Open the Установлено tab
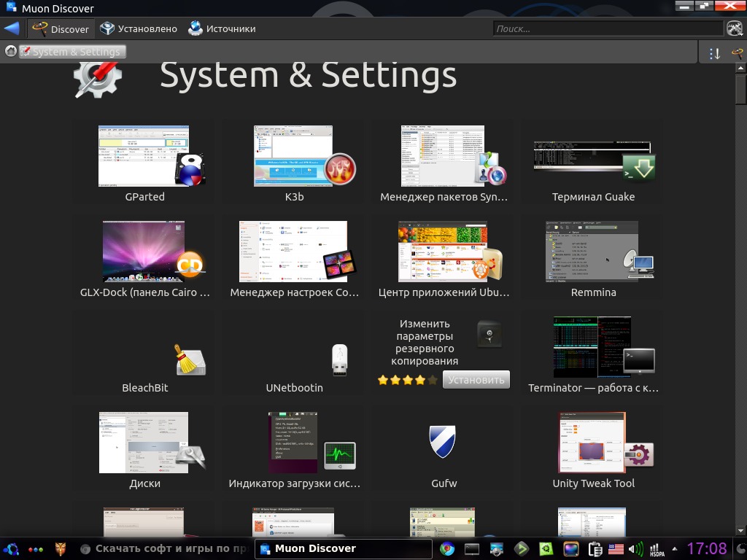The height and width of the screenshot is (560, 747). [138, 29]
